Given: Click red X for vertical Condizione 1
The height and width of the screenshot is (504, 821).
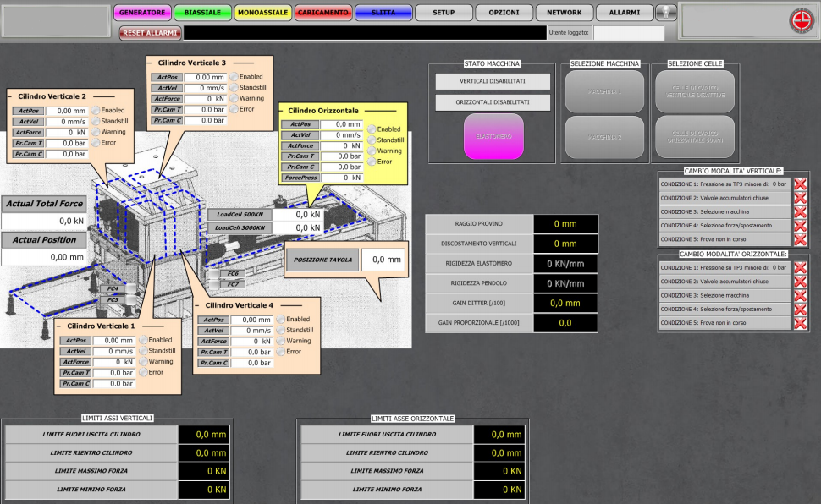Looking at the screenshot, I should coord(800,184).
